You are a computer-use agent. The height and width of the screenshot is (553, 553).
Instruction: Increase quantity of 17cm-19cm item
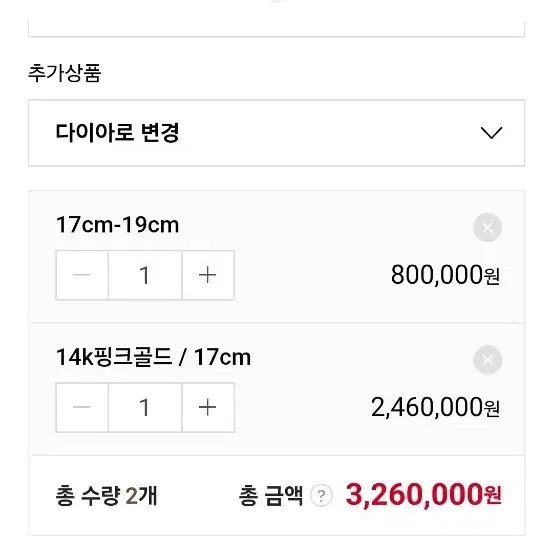(x=208, y=275)
